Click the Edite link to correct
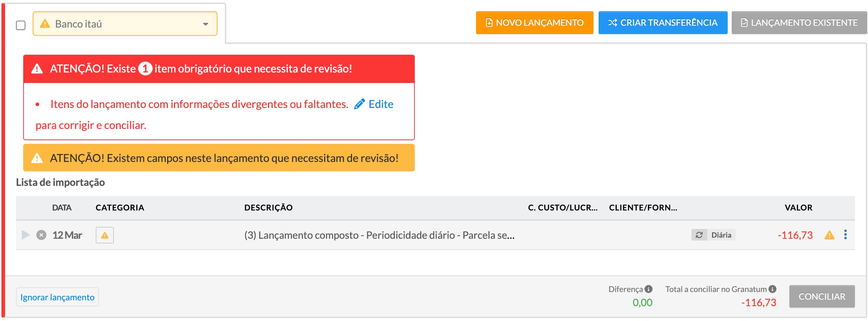 [x=381, y=104]
